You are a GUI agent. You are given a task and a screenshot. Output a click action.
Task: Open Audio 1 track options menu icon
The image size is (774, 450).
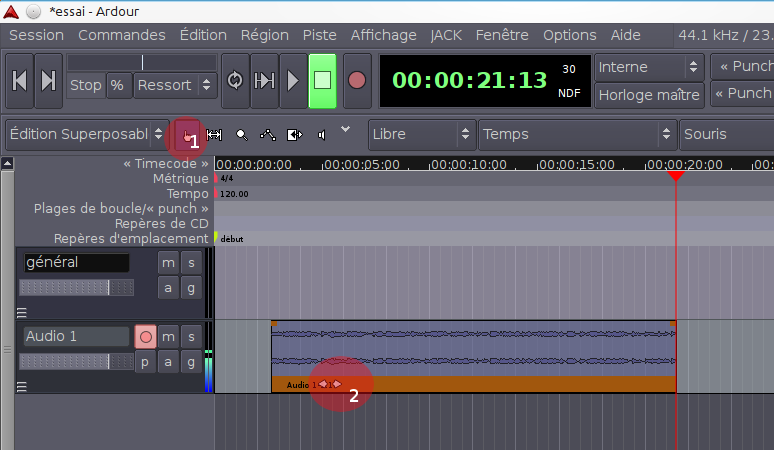(22, 387)
